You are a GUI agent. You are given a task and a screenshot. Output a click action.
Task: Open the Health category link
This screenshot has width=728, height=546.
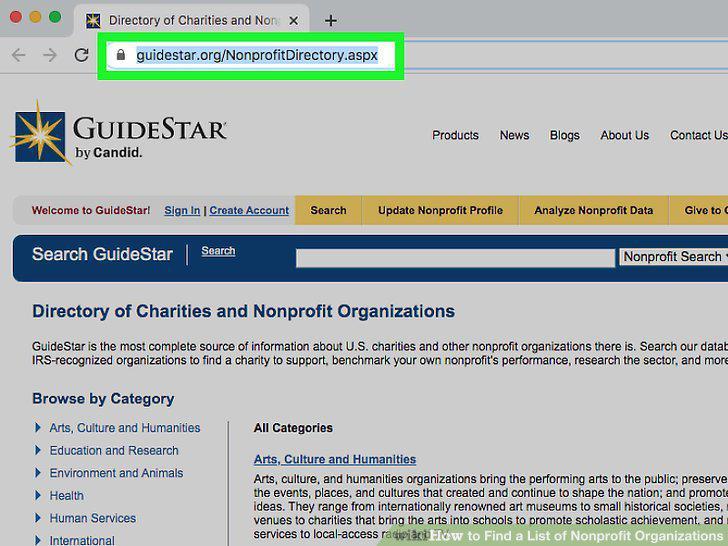67,496
